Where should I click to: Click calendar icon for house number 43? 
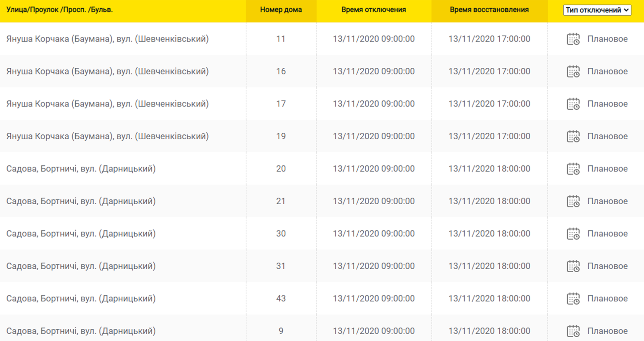pyautogui.click(x=573, y=299)
